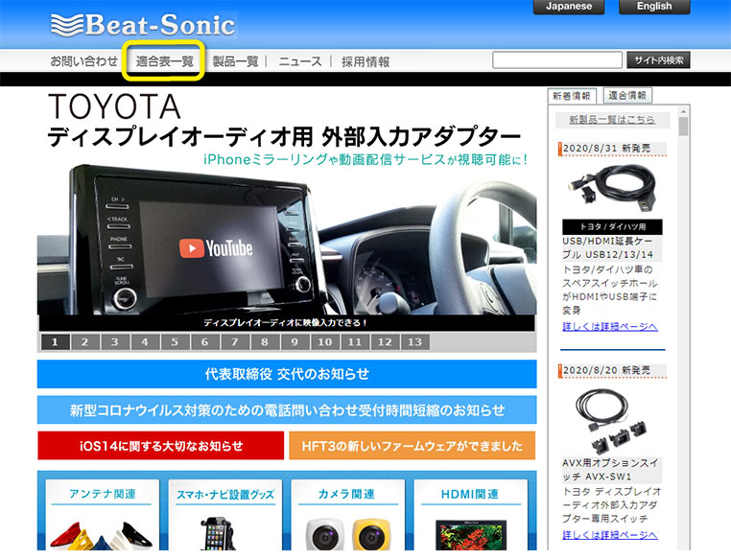The image size is (731, 560).
Task: Click トヨタ/ダイハツ用 black label
Action: pos(612,227)
